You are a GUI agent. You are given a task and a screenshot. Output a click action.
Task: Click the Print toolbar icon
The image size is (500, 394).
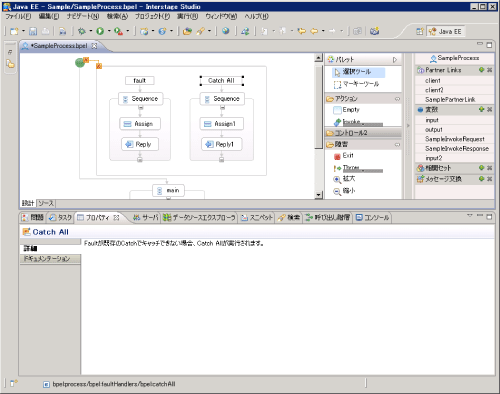(46, 31)
